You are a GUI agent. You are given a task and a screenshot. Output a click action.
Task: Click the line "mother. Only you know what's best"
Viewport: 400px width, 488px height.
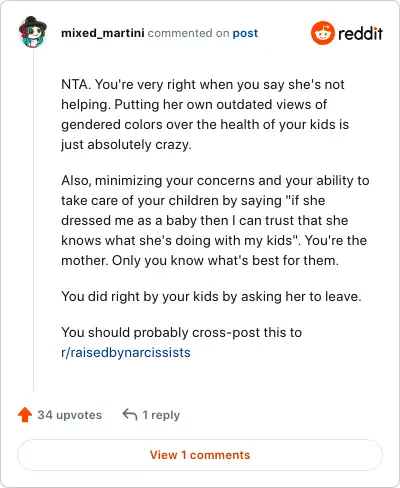[x=200, y=261]
